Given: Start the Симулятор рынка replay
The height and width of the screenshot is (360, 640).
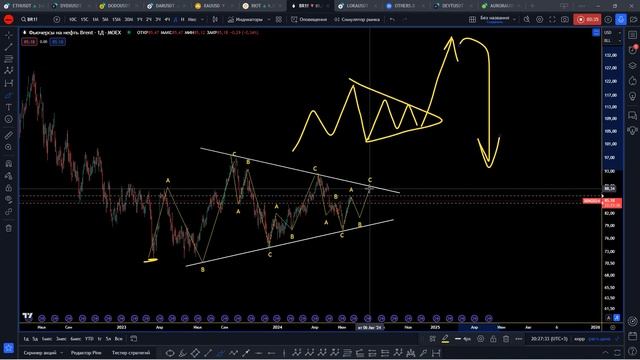Looking at the screenshot, I should pos(357,19).
